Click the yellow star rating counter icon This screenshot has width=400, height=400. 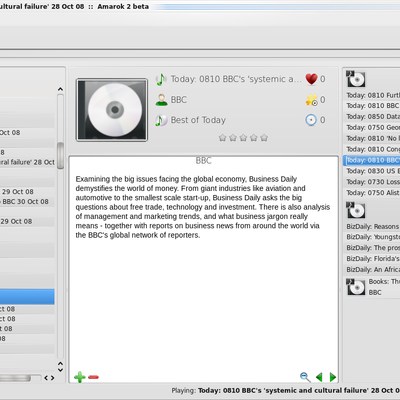tap(311, 100)
